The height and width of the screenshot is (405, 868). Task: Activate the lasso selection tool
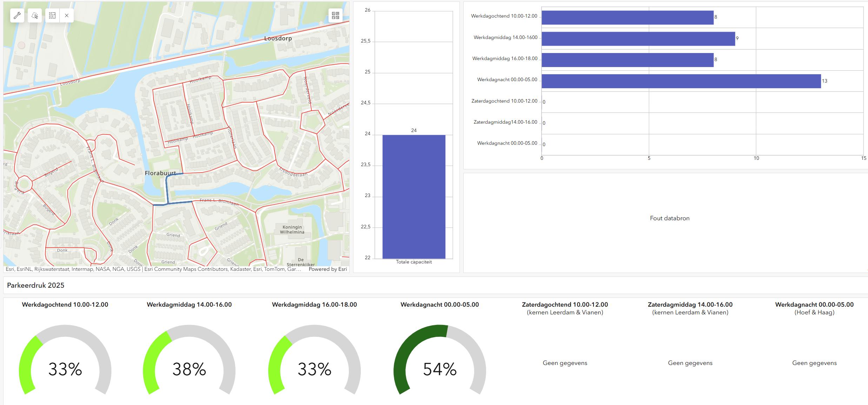click(x=35, y=15)
